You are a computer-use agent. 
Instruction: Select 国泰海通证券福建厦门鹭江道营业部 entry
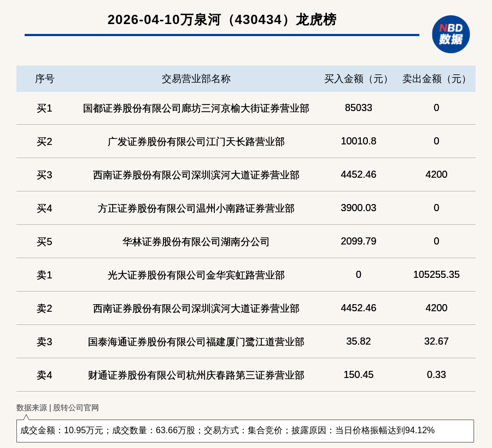coord(196,342)
